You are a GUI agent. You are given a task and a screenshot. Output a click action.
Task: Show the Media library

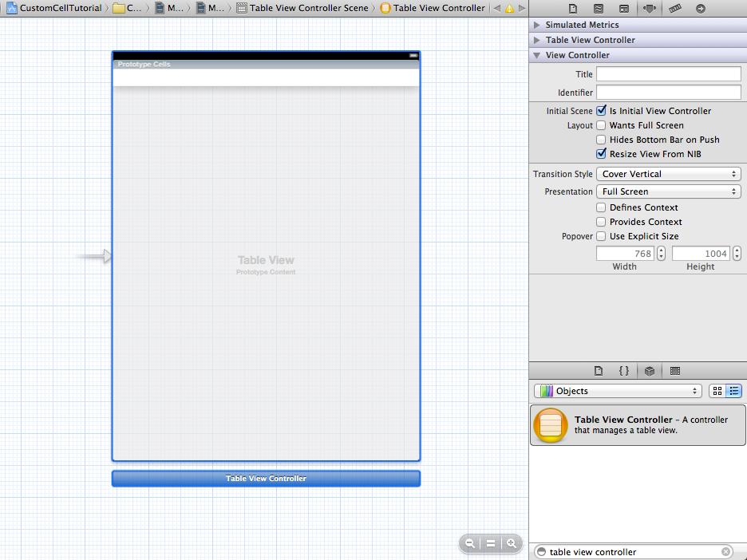[x=674, y=370]
